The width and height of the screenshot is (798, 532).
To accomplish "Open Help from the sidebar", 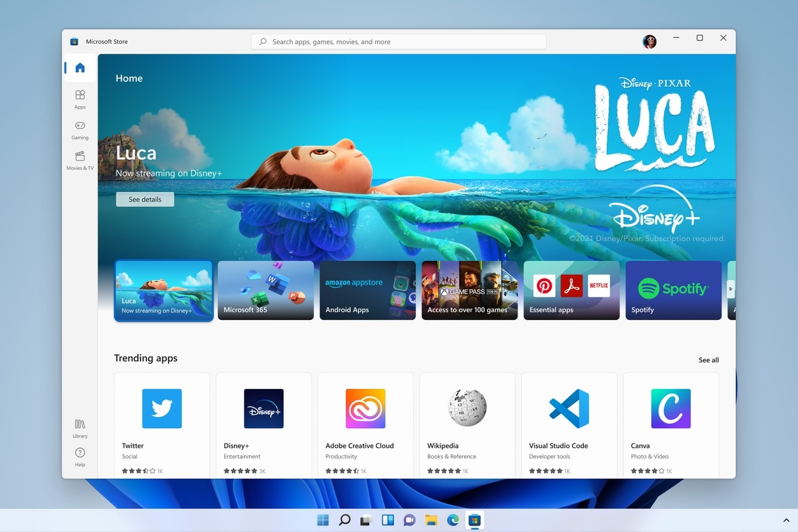I will 80,455.
